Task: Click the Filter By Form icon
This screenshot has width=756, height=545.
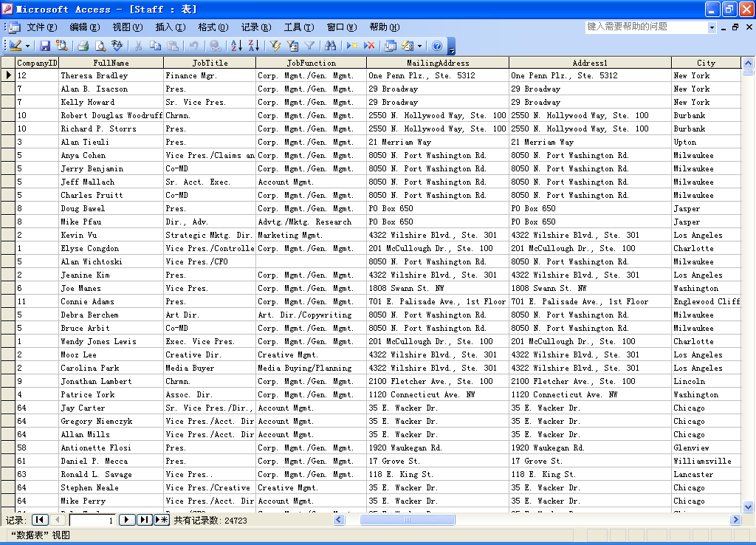Action: (292, 46)
